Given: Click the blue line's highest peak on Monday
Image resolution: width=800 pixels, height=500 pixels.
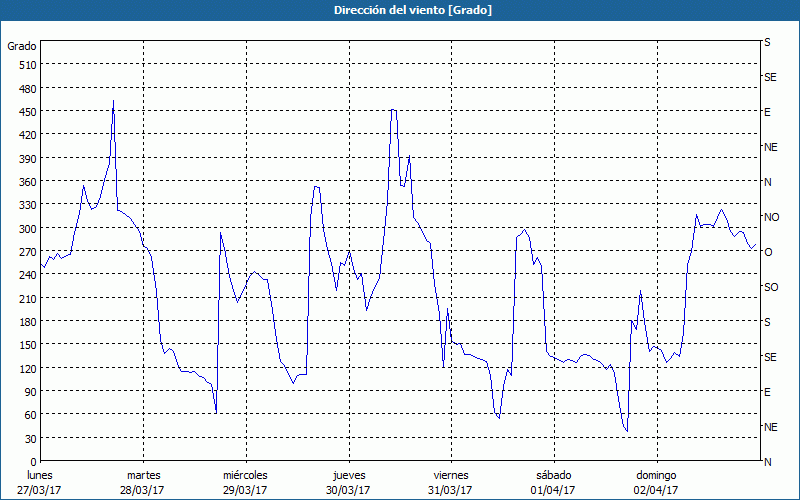Looking at the screenshot, I should tap(113, 101).
